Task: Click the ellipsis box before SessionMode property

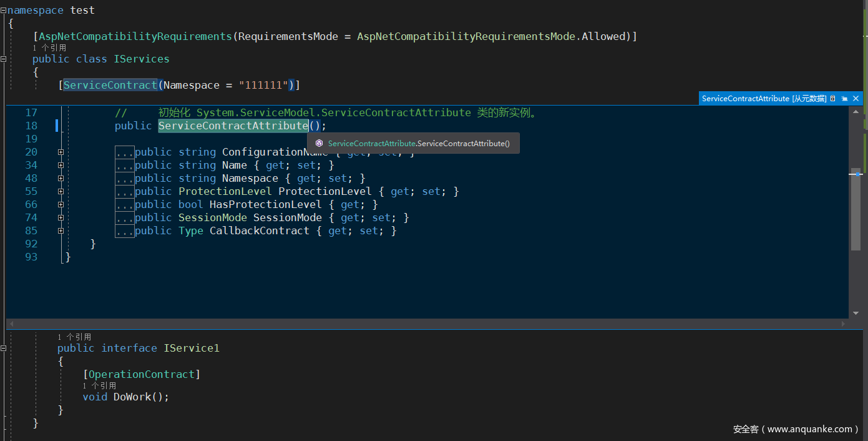Action: (x=125, y=218)
